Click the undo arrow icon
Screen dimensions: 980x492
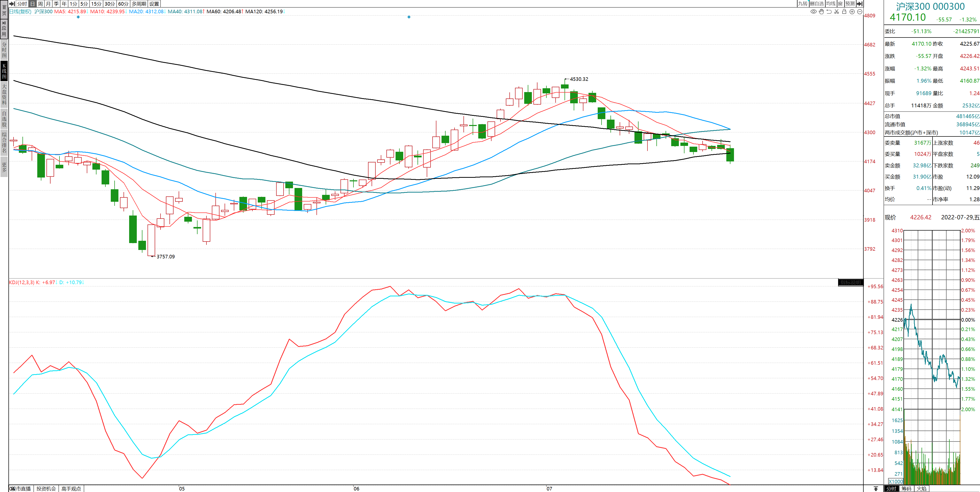point(829,12)
